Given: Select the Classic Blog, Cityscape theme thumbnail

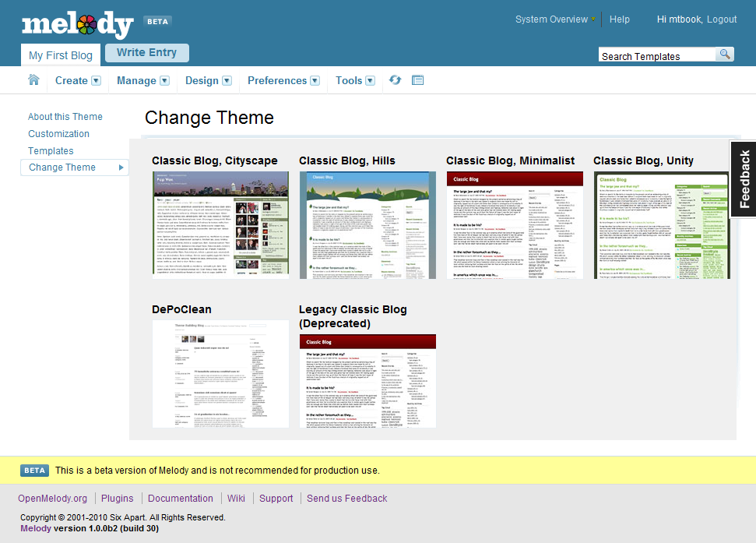Looking at the screenshot, I should (x=220, y=225).
